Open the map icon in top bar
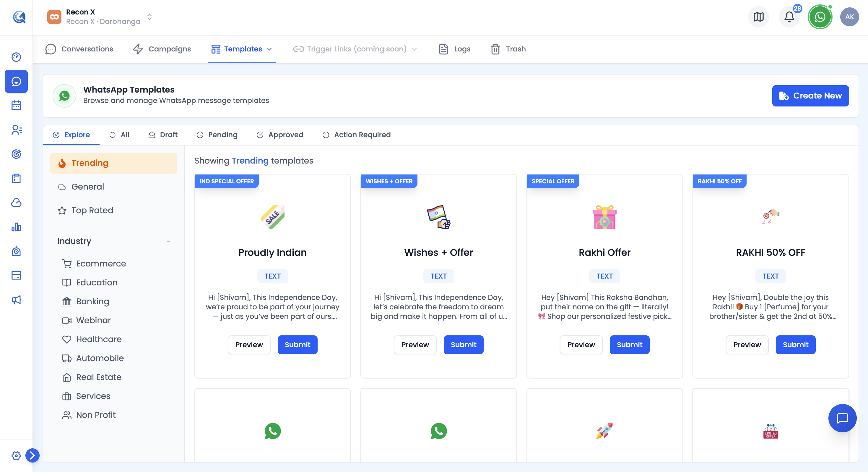 coord(758,17)
